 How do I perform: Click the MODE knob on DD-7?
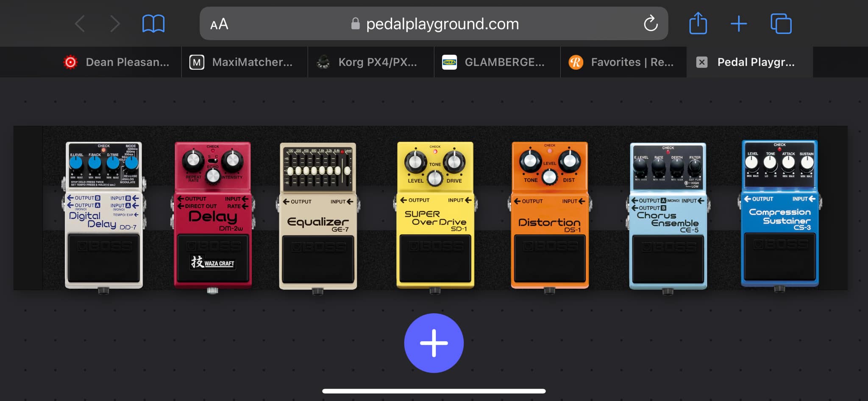(x=131, y=163)
